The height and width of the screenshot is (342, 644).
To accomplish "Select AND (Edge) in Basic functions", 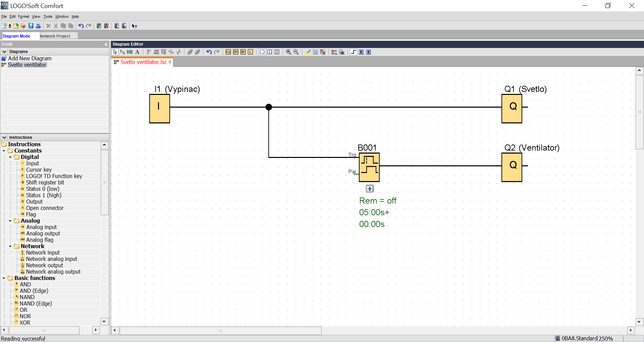I will 34,291.
